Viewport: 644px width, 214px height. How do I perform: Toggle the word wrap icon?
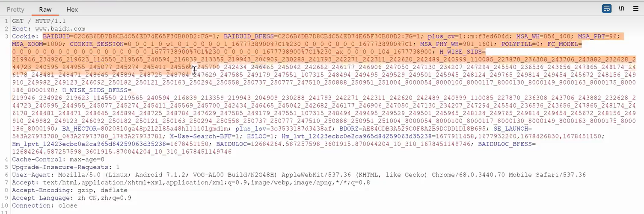pos(606,9)
